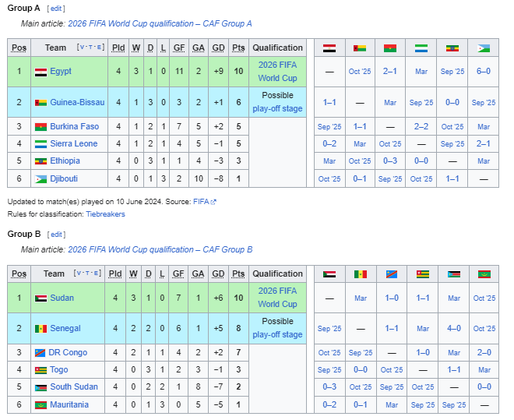Open CAF Group B main article link

click(160, 249)
